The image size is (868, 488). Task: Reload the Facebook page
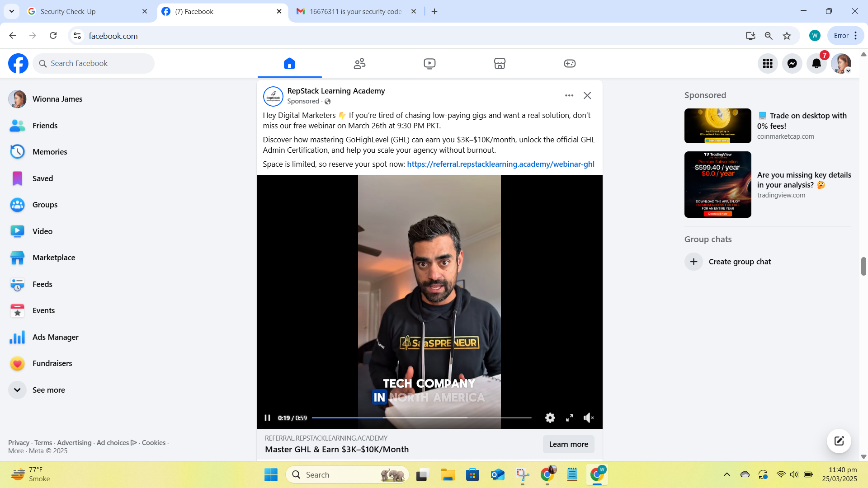[x=53, y=36]
